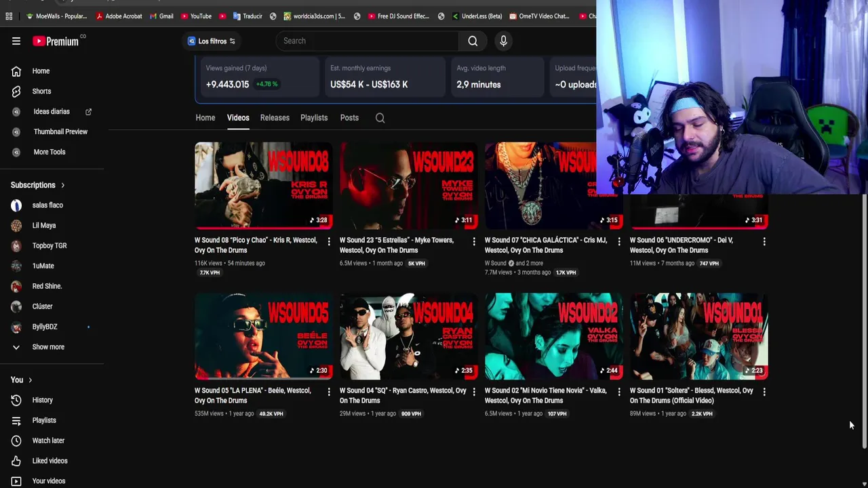Viewport: 868px width, 488px height.
Task: Open W Sound 01 Soltera title link
Action: pyautogui.click(x=692, y=396)
